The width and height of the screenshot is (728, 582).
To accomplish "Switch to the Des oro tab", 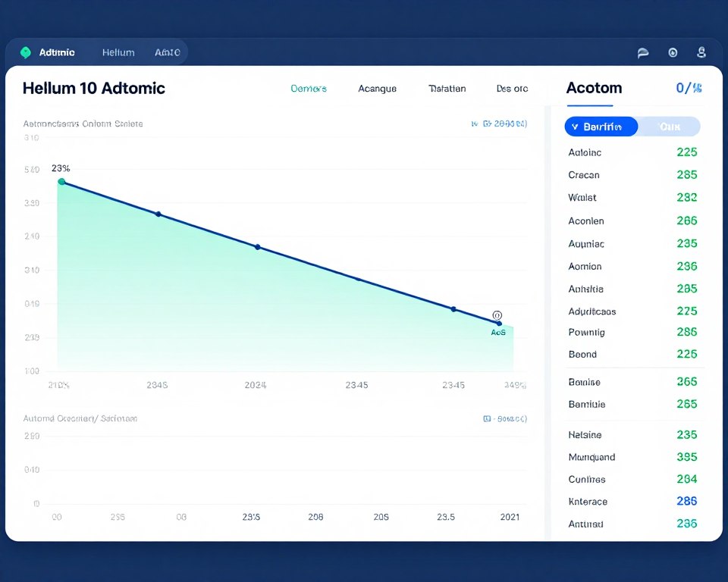I will tap(512, 89).
